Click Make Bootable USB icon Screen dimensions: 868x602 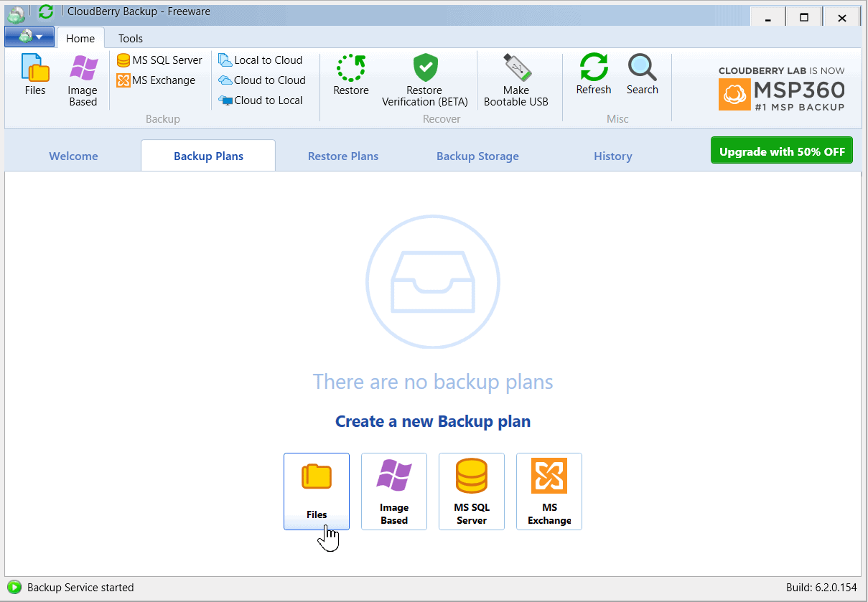coord(516,81)
